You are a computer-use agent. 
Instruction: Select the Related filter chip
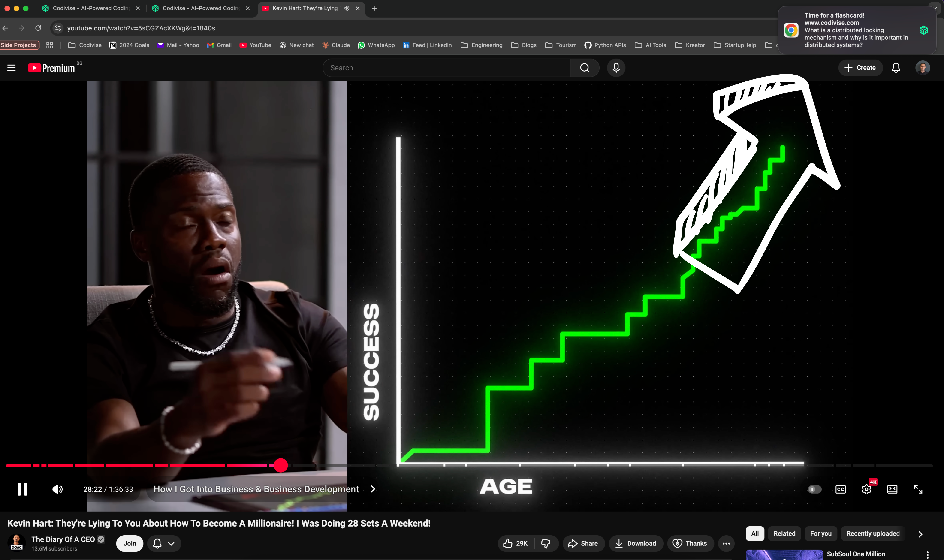tap(784, 533)
